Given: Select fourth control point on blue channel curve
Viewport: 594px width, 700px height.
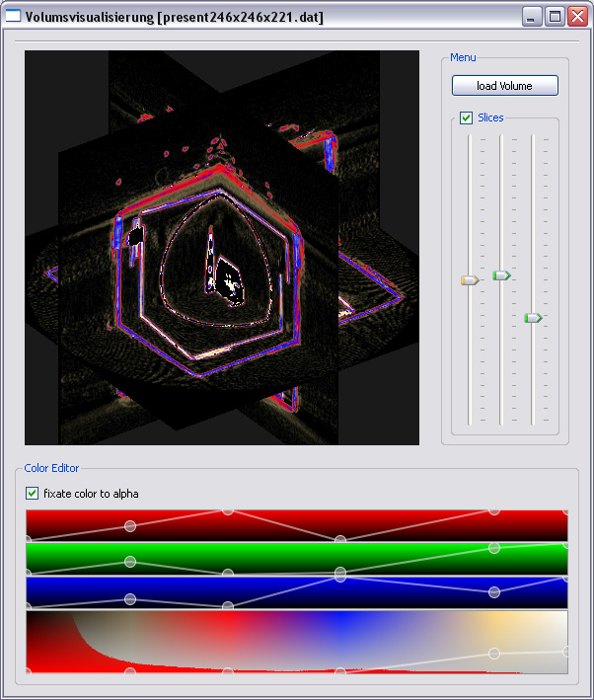Looking at the screenshot, I should tap(340, 578).
